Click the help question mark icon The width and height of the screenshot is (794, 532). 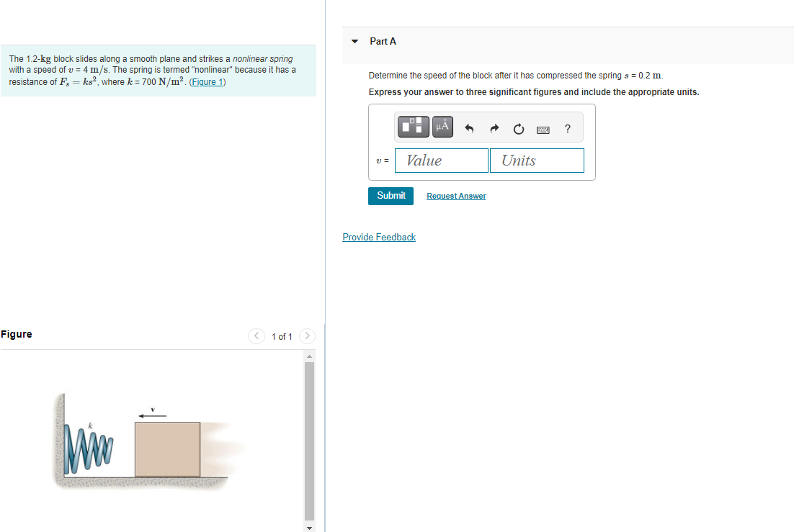coord(567,128)
